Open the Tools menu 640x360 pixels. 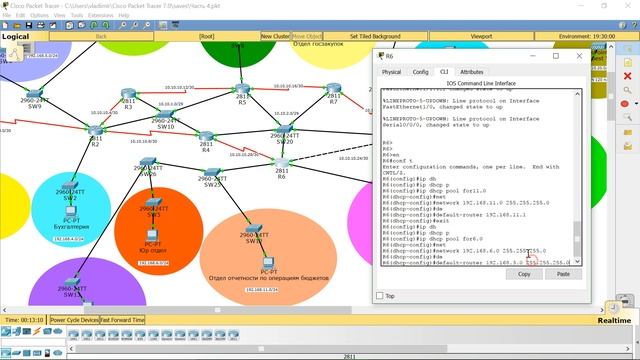pos(77,15)
